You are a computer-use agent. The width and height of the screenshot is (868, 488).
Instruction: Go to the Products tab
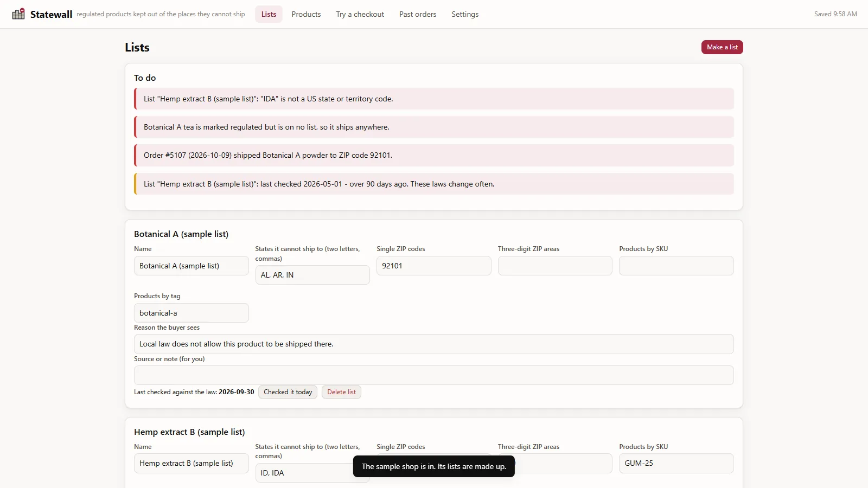click(306, 14)
